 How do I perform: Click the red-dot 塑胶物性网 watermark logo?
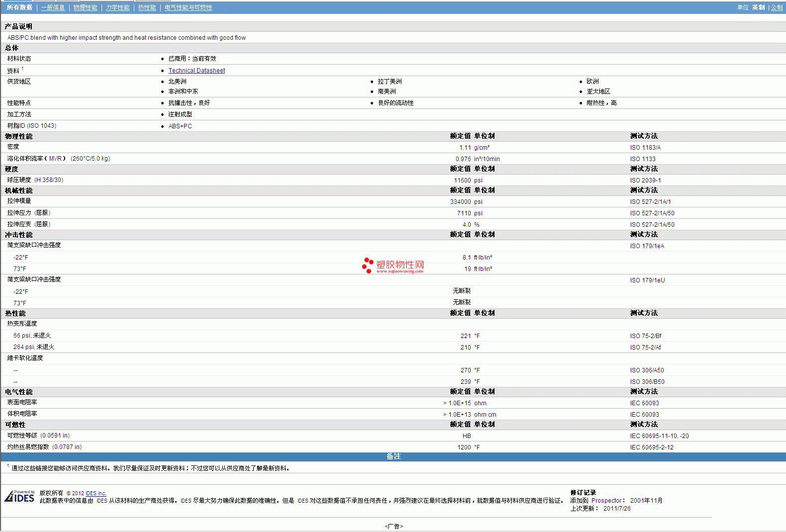click(x=393, y=266)
